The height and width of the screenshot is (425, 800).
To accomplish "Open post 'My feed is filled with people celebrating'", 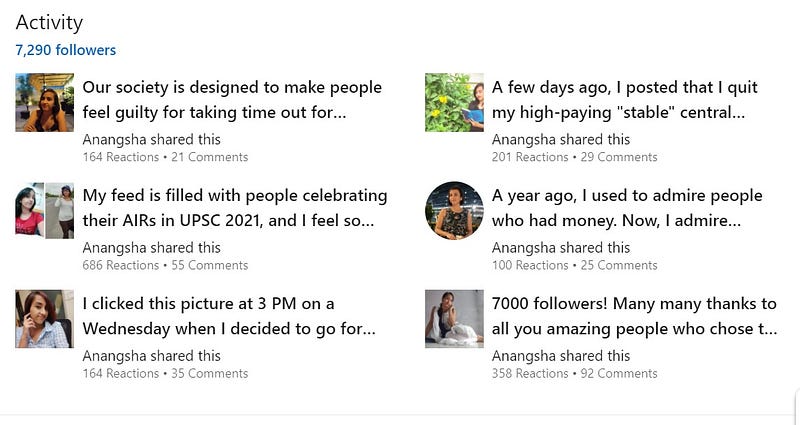I will tap(234, 207).
